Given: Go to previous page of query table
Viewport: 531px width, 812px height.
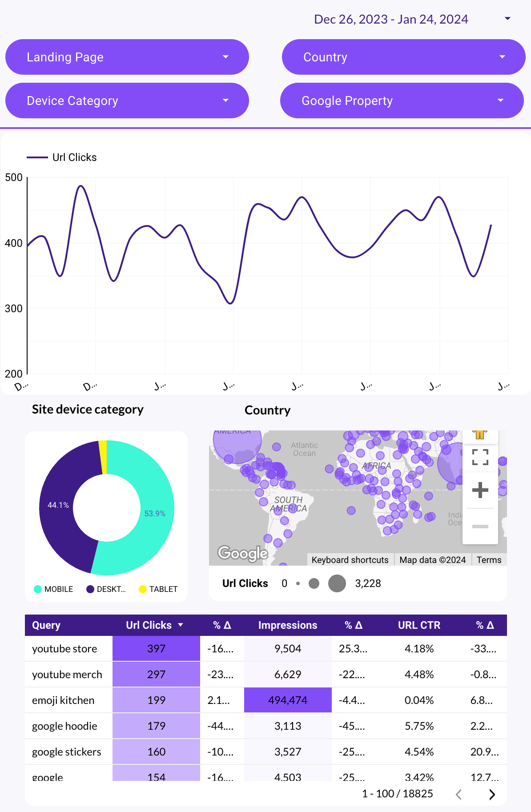Looking at the screenshot, I should click(459, 794).
